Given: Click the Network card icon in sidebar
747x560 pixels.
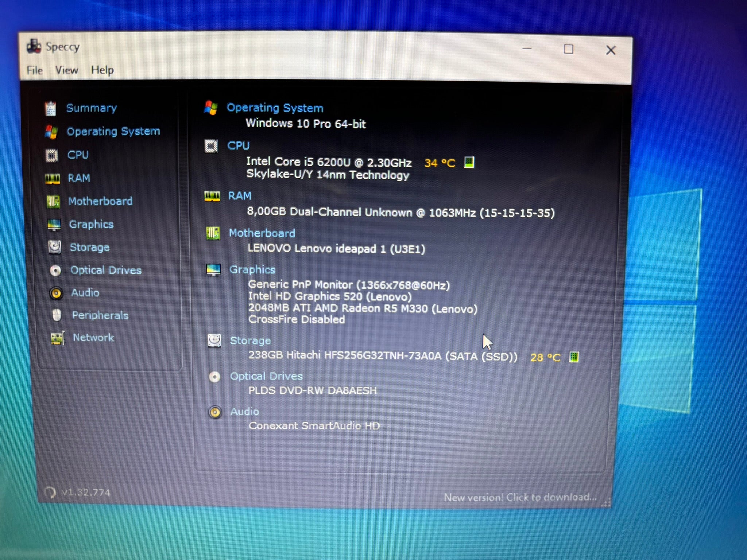Looking at the screenshot, I should point(58,338).
